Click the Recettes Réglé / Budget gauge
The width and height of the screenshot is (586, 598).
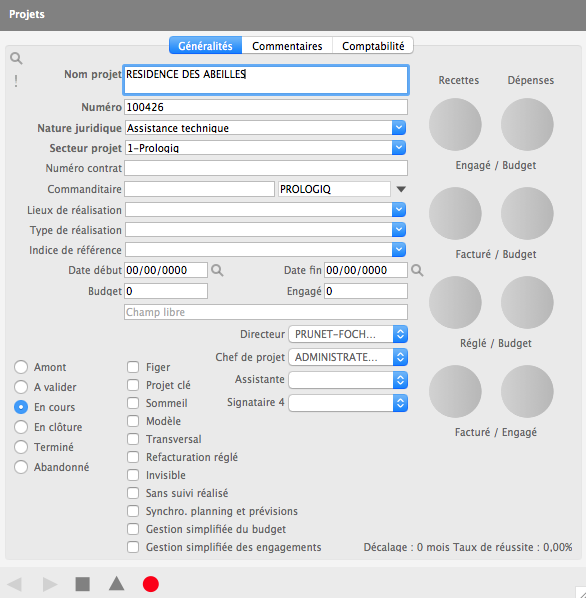point(455,302)
